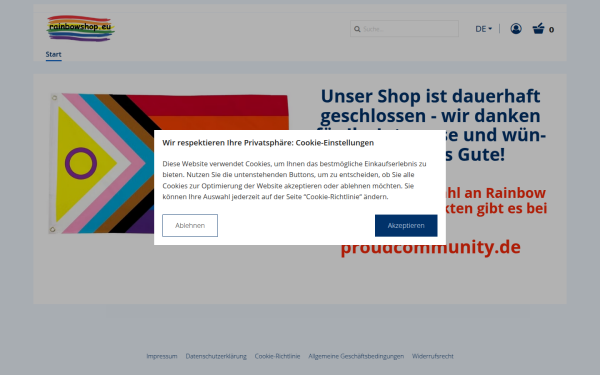Open the Widerrufsrecht footer link
This screenshot has height=375, width=600.
[432, 356]
